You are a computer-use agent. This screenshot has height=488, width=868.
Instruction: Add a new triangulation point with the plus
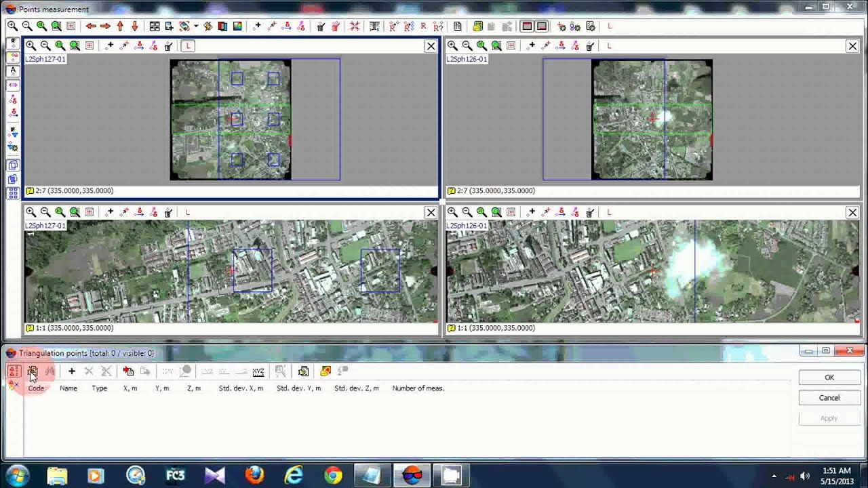click(71, 371)
